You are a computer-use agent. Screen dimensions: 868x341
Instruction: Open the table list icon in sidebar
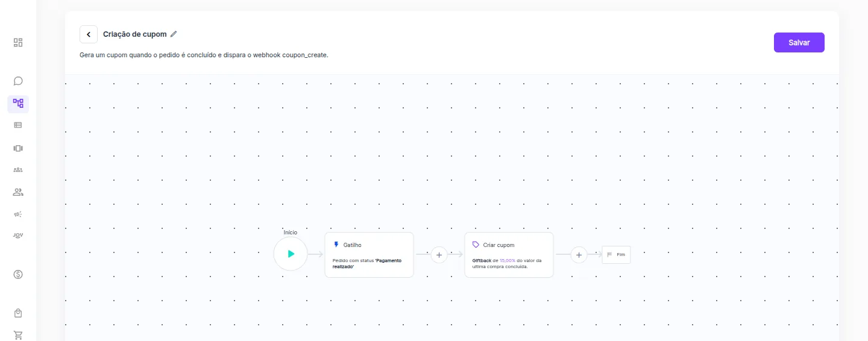tap(18, 125)
